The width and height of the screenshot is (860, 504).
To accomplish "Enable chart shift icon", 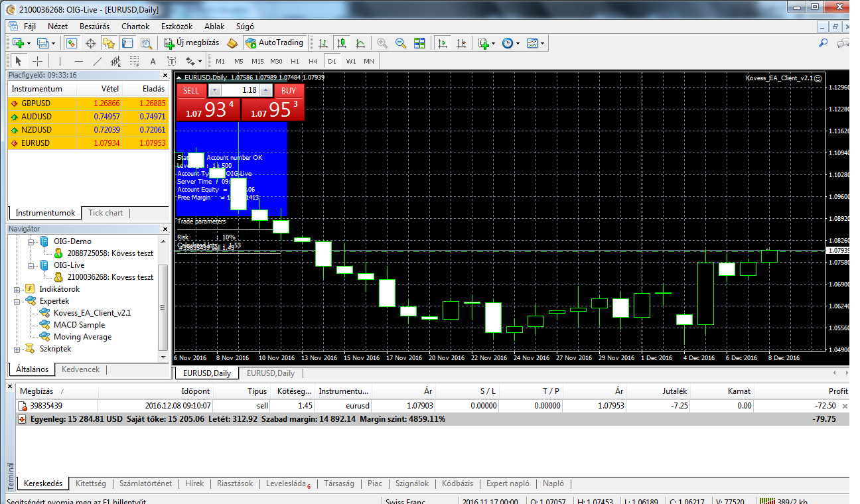I will click(461, 42).
